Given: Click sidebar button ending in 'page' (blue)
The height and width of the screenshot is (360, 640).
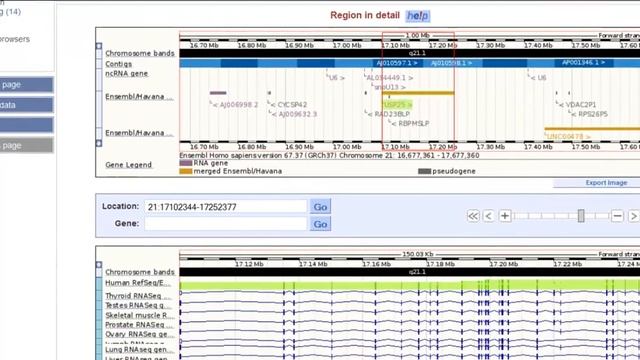Looking at the screenshot, I should (27, 85).
